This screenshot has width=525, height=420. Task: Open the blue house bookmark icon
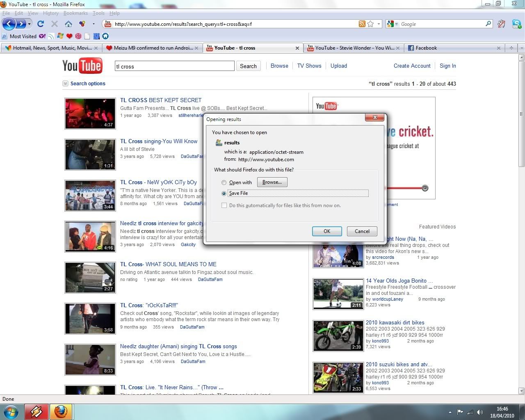coord(105,36)
